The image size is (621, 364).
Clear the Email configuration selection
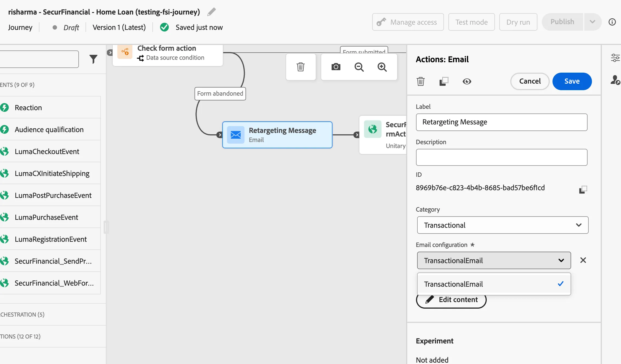click(583, 260)
